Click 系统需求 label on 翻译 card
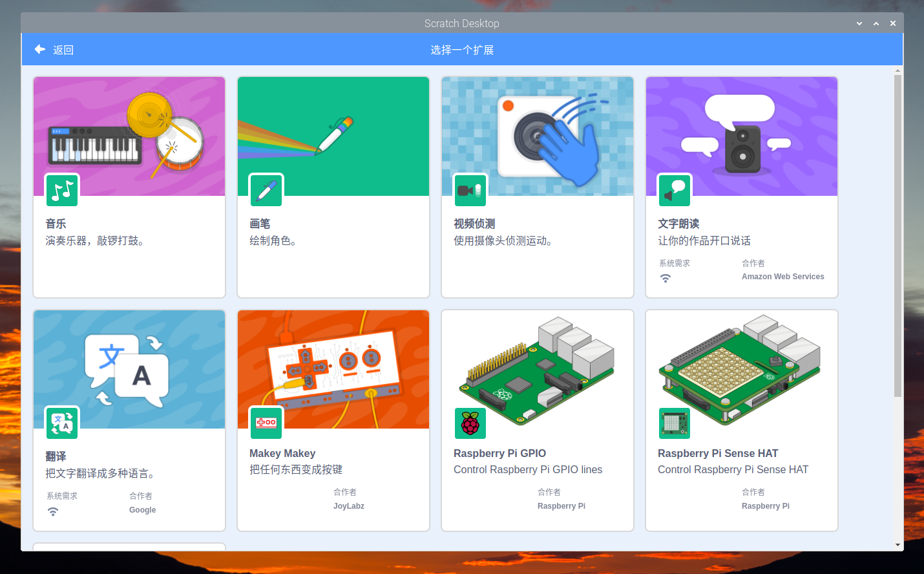This screenshot has width=924, height=574. (62, 496)
